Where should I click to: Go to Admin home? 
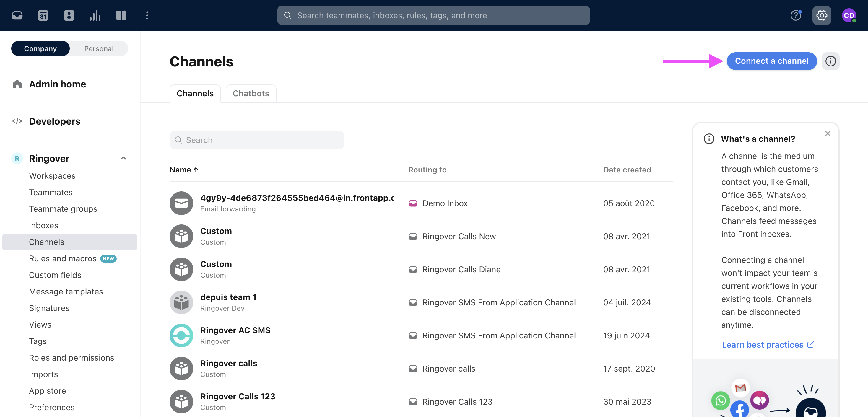click(57, 84)
